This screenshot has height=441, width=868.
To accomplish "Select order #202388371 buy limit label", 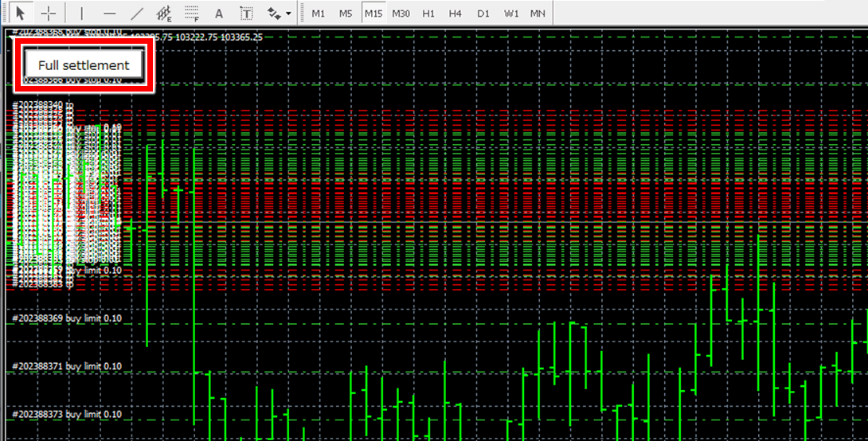I will [66, 366].
